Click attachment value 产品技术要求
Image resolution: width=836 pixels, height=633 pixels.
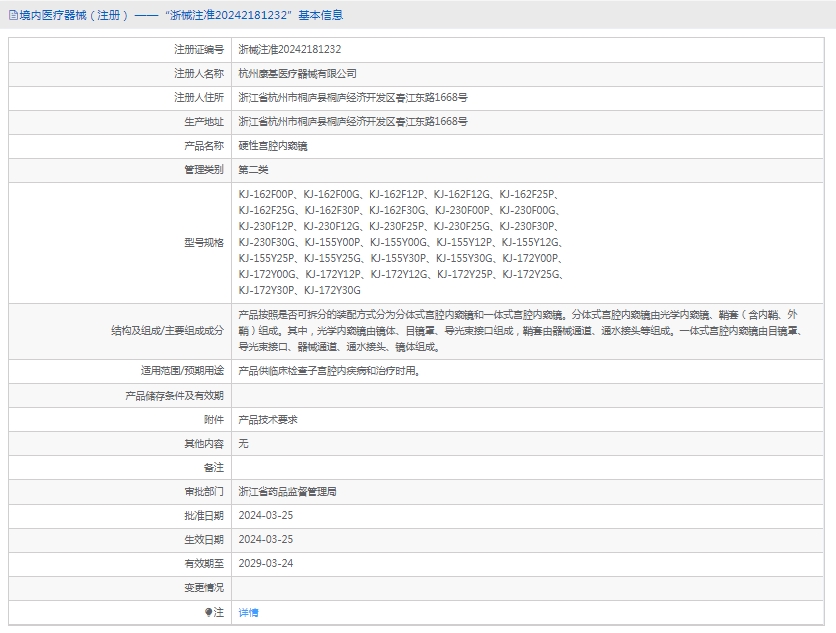(x=268, y=420)
